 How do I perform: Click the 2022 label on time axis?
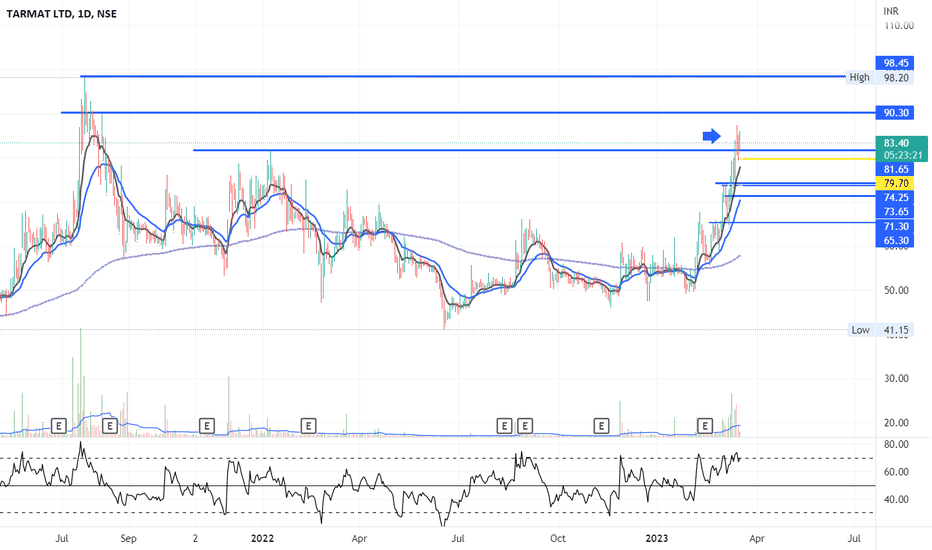tap(262, 539)
